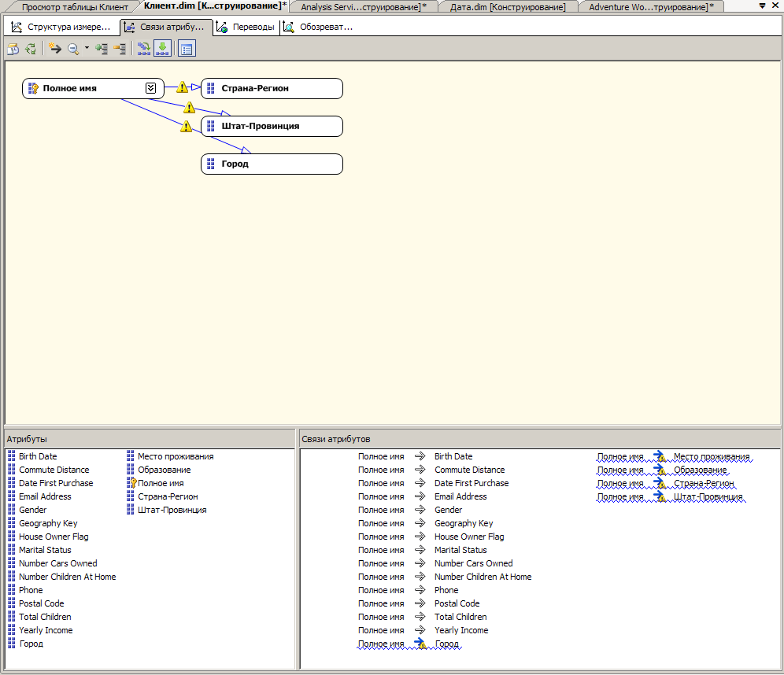Click the Zoom magnifier toolbar icon
Image resolution: width=784 pixels, height=675 pixels.
(x=73, y=49)
